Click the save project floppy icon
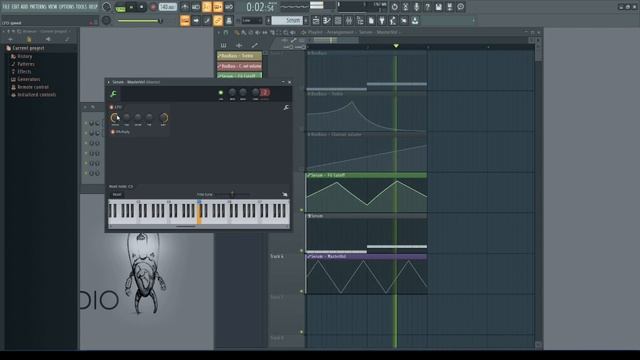 tap(438, 7)
